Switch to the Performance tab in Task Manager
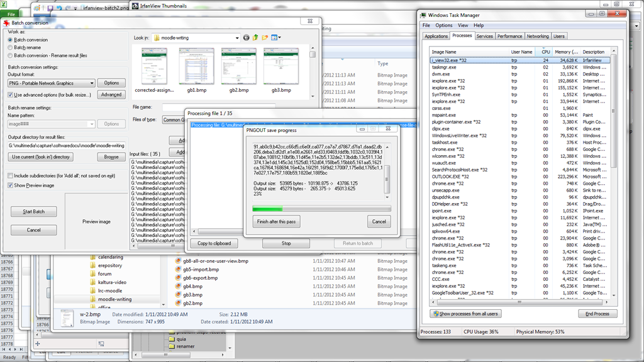The image size is (644, 362). tap(509, 36)
